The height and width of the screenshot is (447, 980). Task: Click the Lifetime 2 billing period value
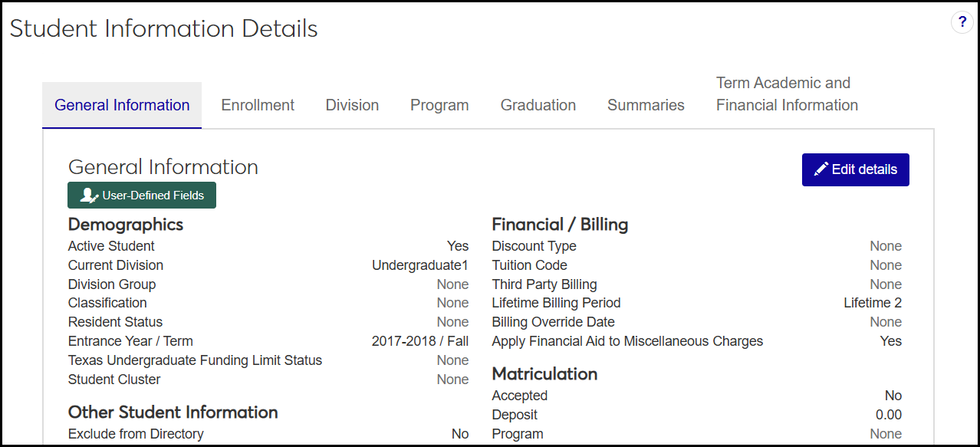tap(873, 303)
